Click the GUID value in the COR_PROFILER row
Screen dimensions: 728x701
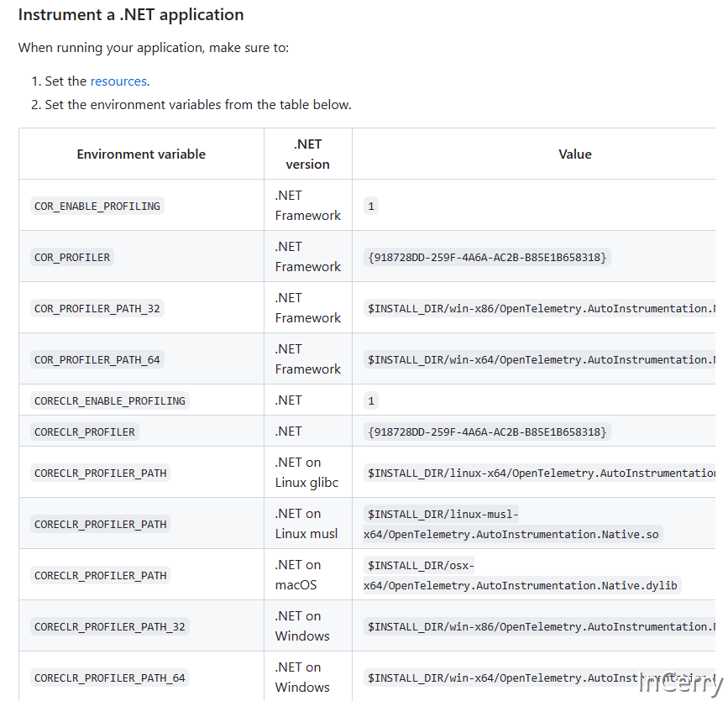487,257
